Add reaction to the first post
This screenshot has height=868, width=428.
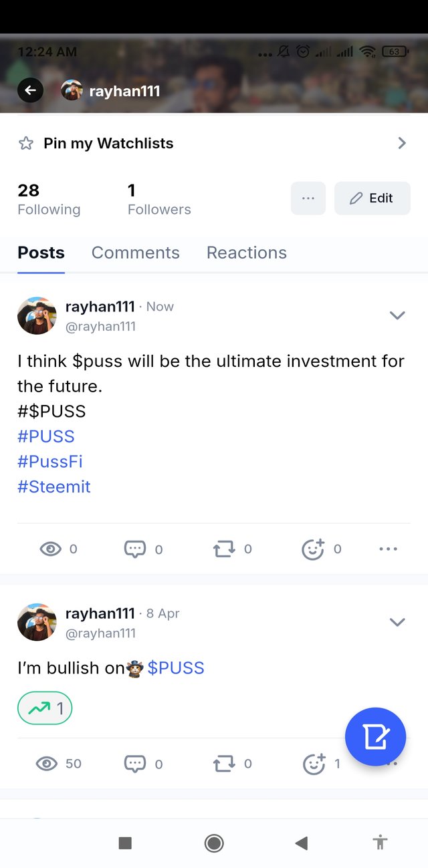pyautogui.click(x=313, y=549)
